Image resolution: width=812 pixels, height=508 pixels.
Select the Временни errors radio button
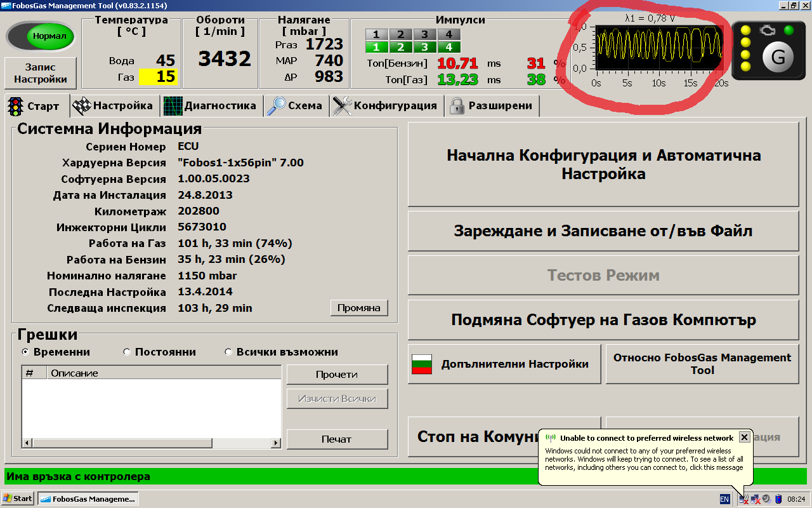(x=25, y=352)
